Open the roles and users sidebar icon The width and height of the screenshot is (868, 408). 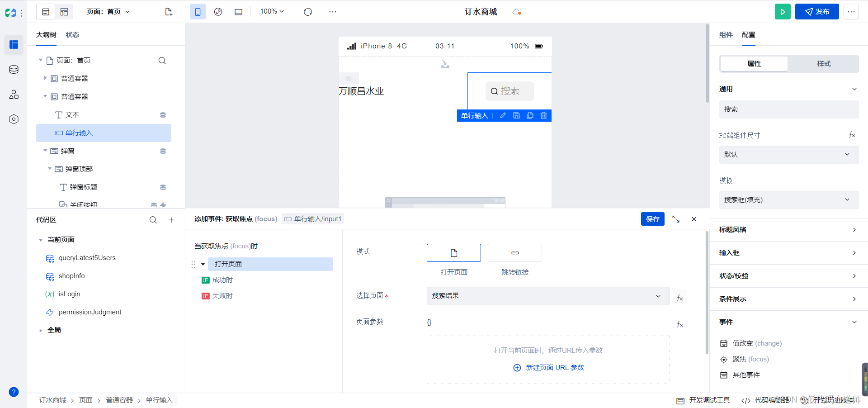pos(14,94)
